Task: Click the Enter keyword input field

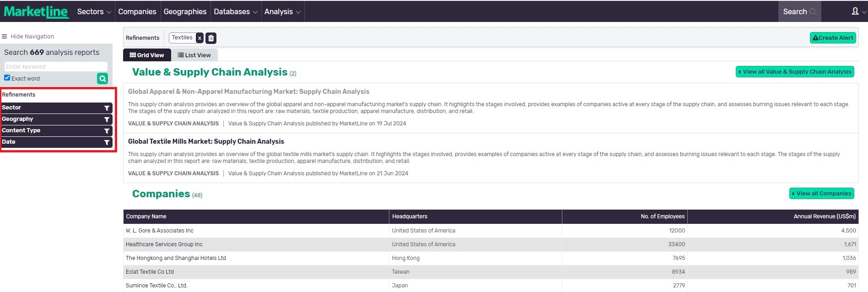Action: 56,67
